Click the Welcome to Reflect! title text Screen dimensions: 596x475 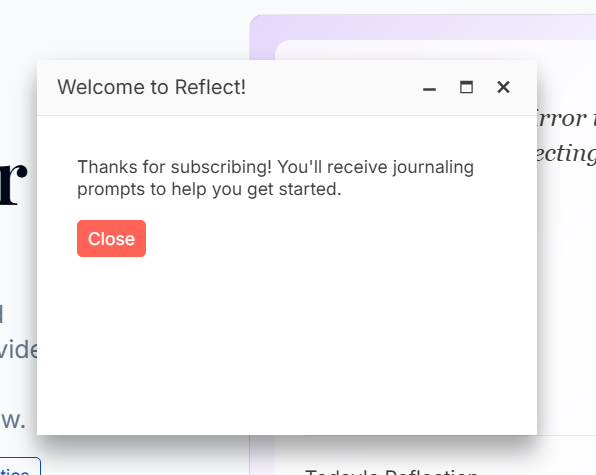151,87
